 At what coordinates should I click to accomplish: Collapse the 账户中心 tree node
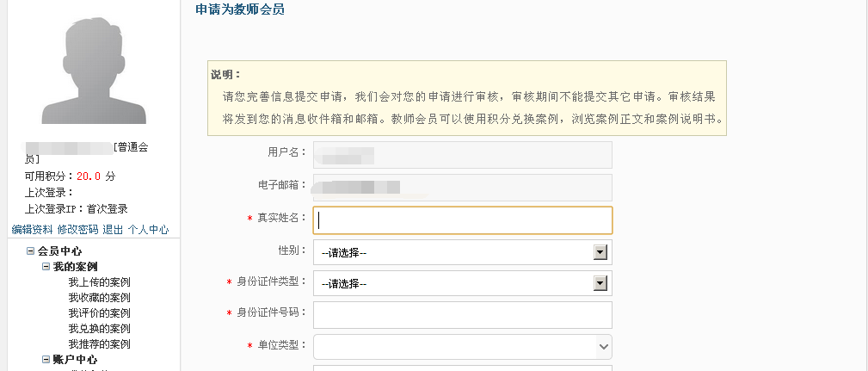click(46, 360)
